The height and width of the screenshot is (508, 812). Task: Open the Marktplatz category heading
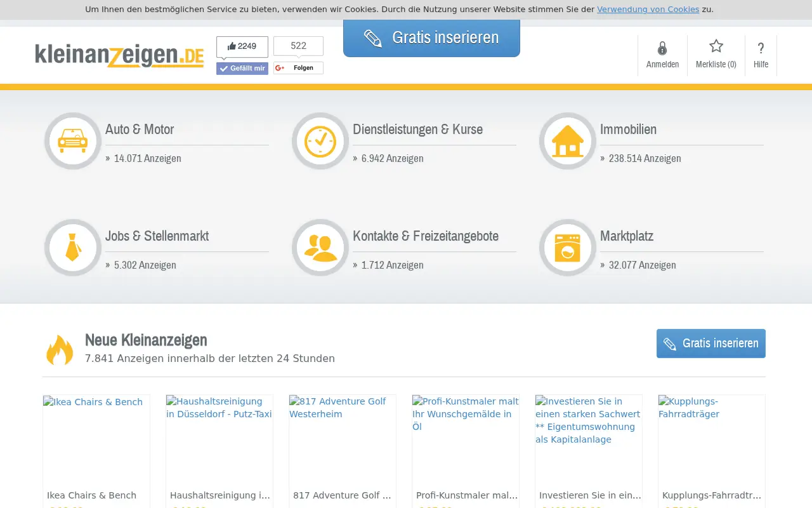point(627,236)
